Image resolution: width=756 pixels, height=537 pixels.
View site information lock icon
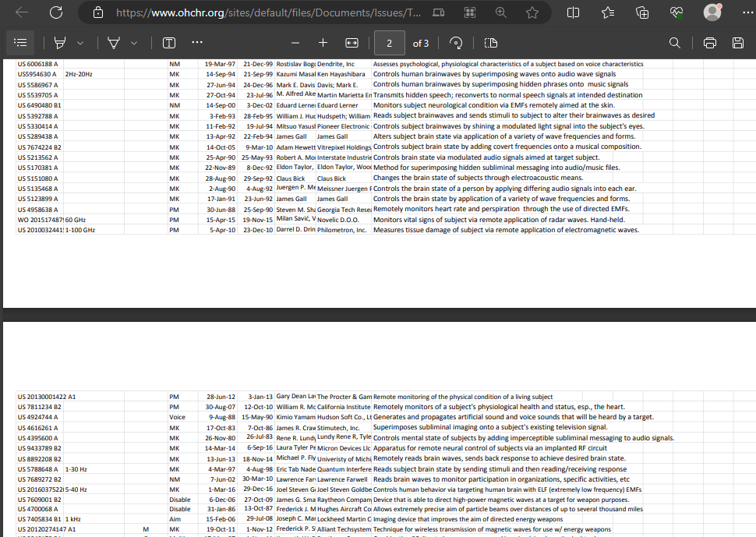point(98,12)
